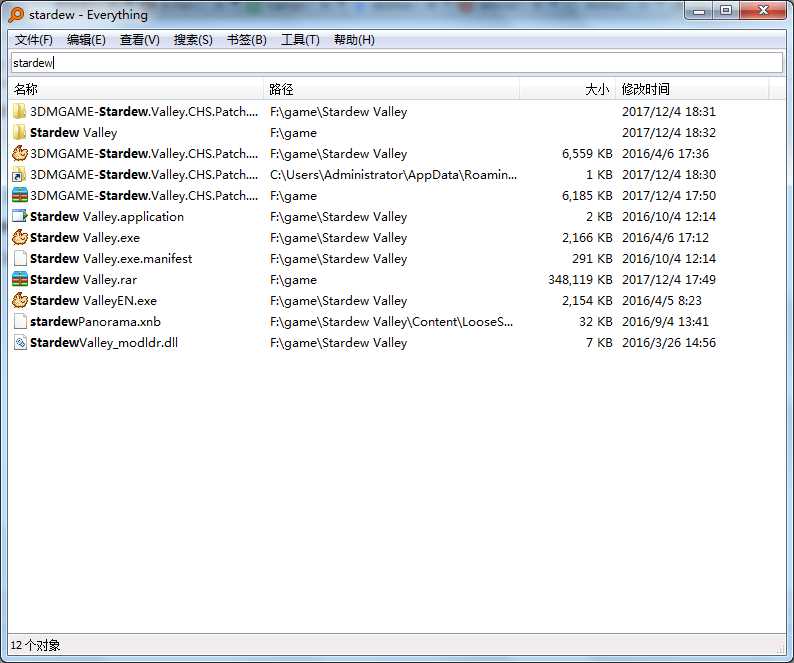Click folder icon of the 18:31 3DMGAME patch folder
Viewport: 794px width, 663px height.
(19, 111)
